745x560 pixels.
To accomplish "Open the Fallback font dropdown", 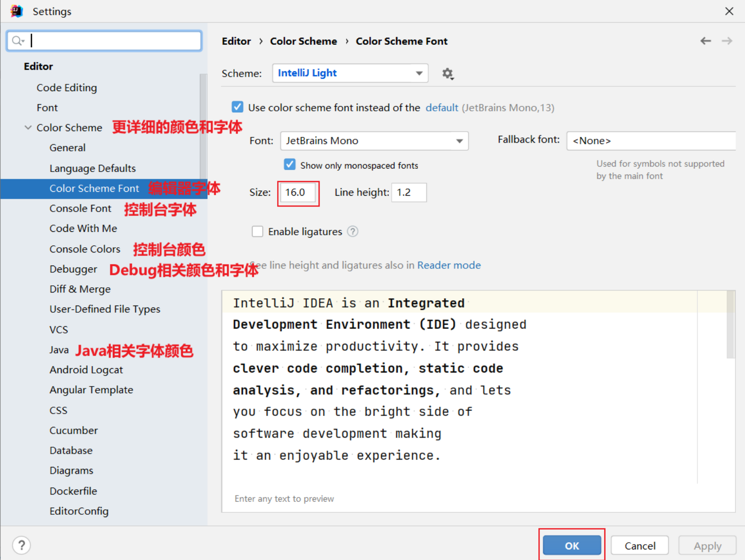I will (x=651, y=141).
